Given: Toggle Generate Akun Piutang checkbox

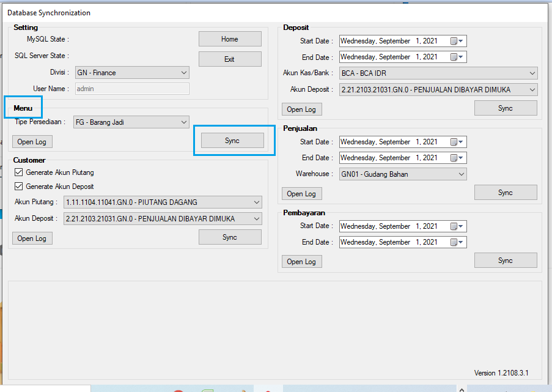Looking at the screenshot, I should [x=18, y=172].
